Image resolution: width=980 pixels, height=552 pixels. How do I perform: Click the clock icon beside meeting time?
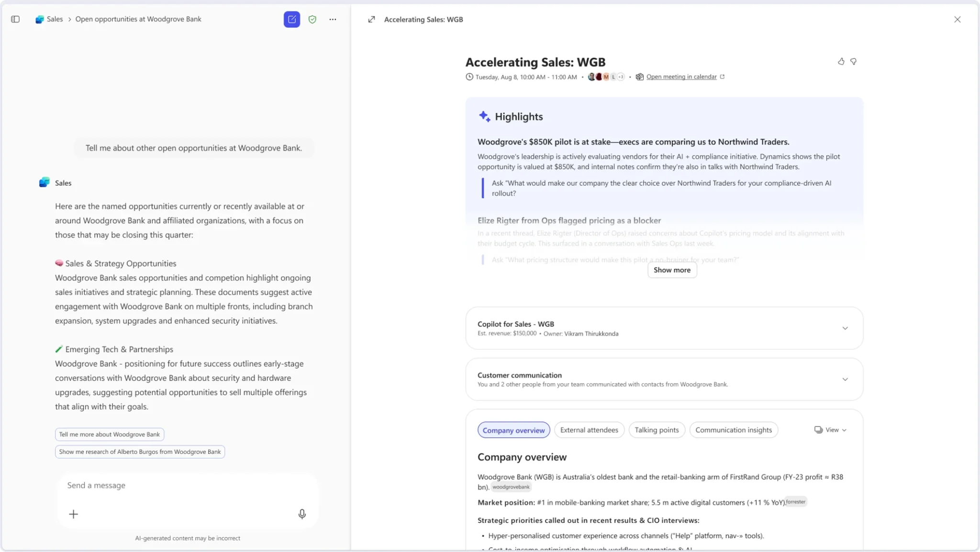[x=469, y=77]
